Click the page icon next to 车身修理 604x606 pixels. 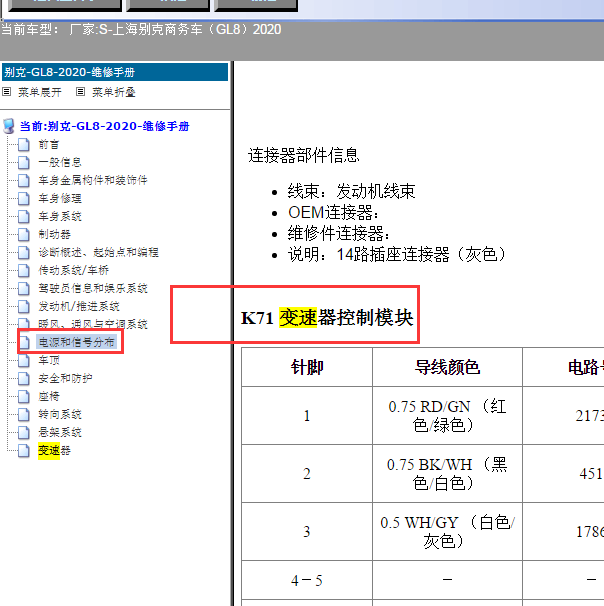point(24,198)
